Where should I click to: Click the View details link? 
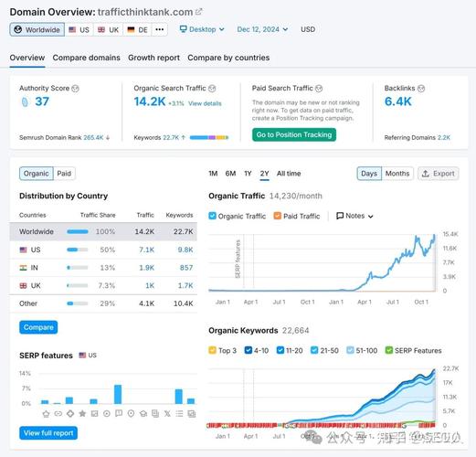205,103
